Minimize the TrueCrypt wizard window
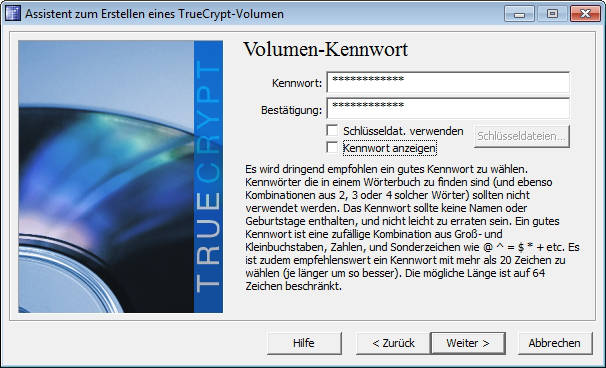This screenshot has width=606, height=368. point(519,14)
